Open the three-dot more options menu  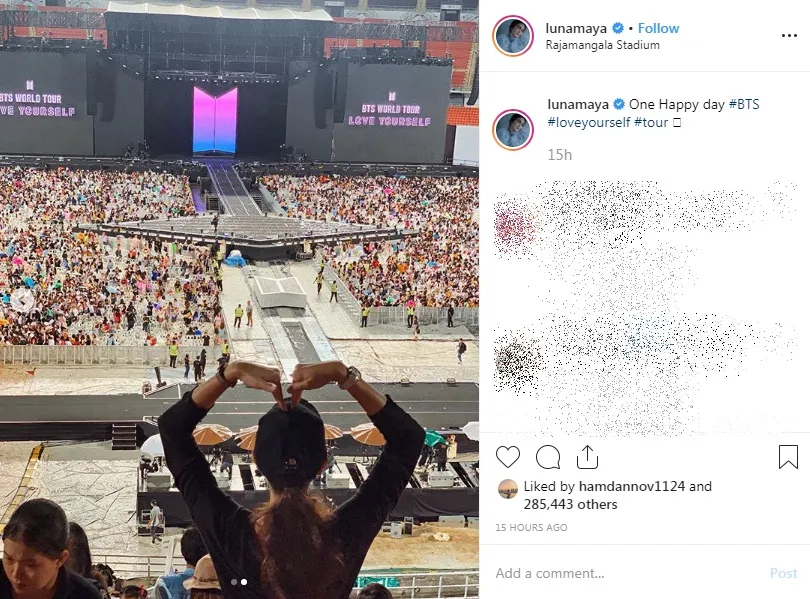[x=789, y=36]
